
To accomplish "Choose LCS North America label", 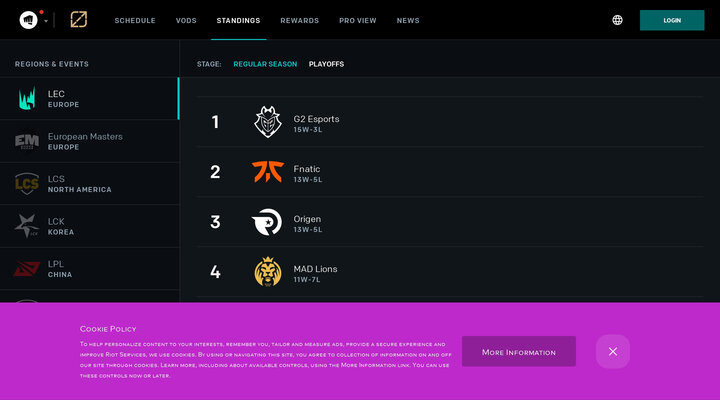I will 79,184.
